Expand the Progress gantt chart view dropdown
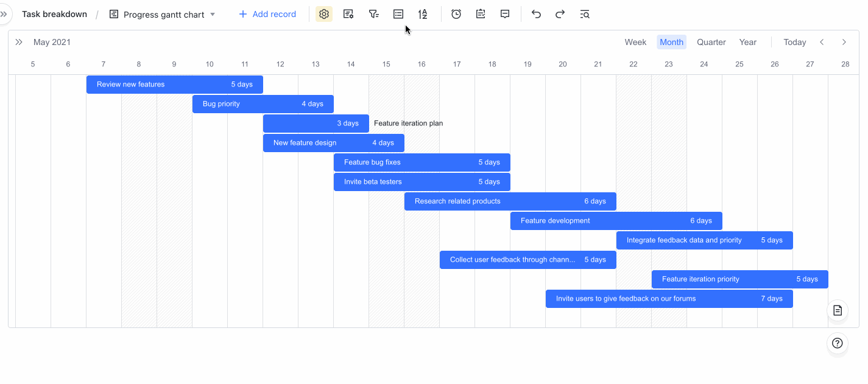Screen dimensions: 868x384 [x=213, y=14]
